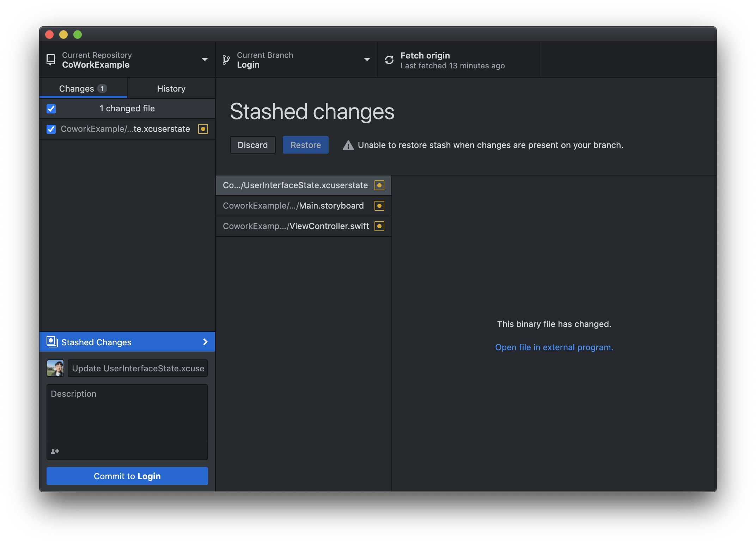Toggle the '1 changed file' select-all checkbox

[51, 109]
